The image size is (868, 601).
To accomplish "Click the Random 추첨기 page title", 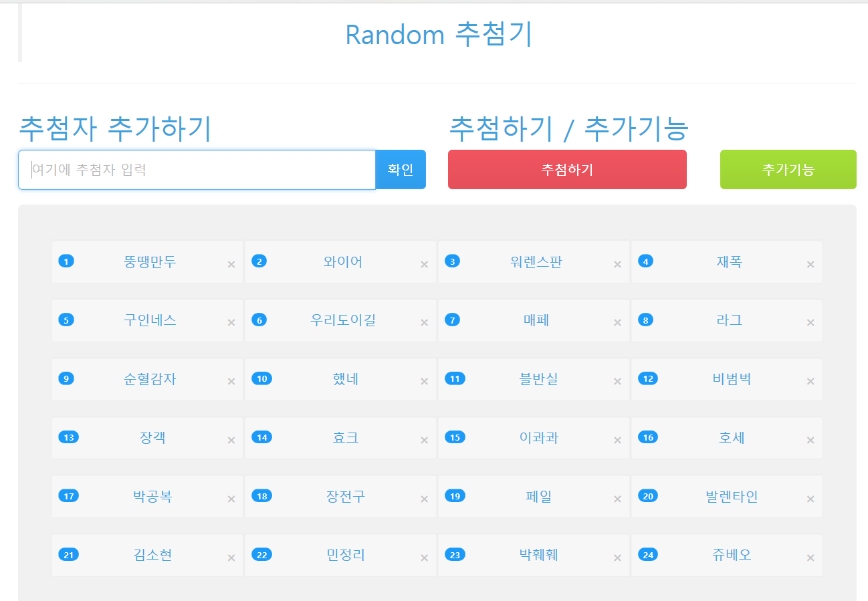I will tap(438, 34).
